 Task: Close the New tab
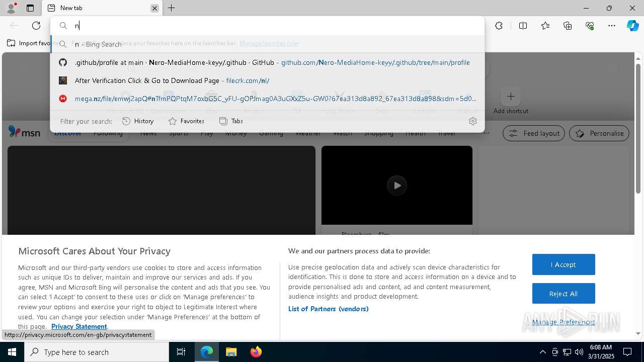[x=154, y=8]
